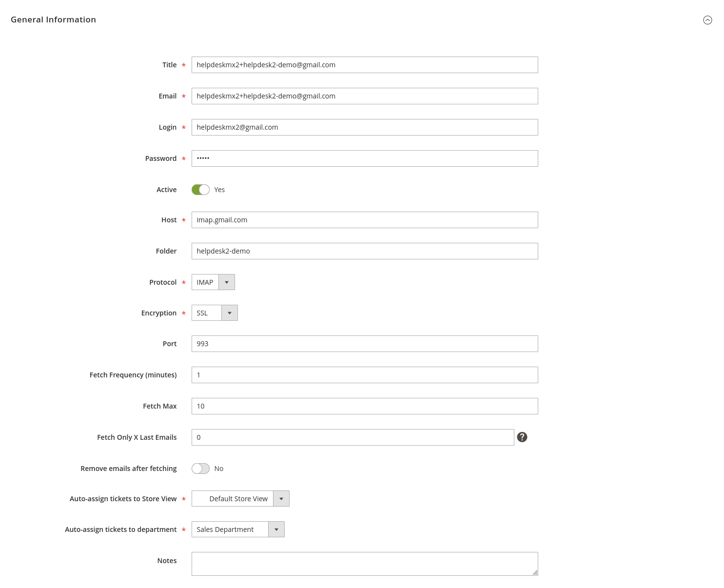
Task: Click inside the Notes text area
Action: [365, 564]
